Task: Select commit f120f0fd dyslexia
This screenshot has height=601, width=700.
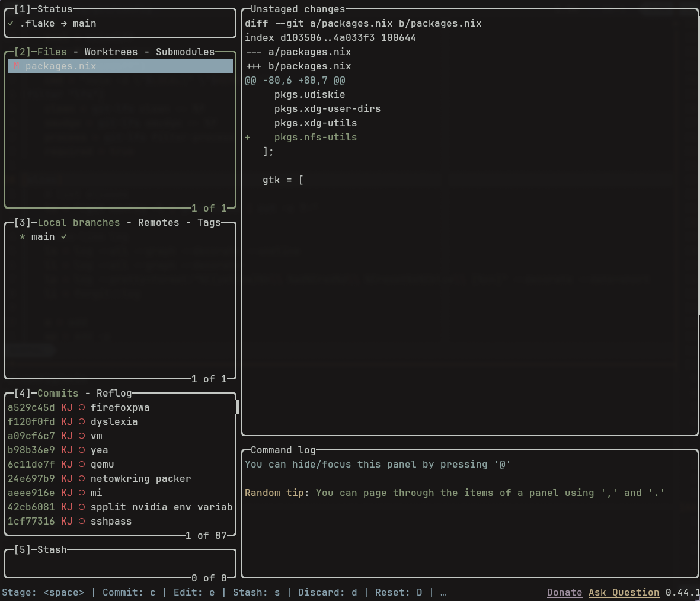Action: pos(120,421)
